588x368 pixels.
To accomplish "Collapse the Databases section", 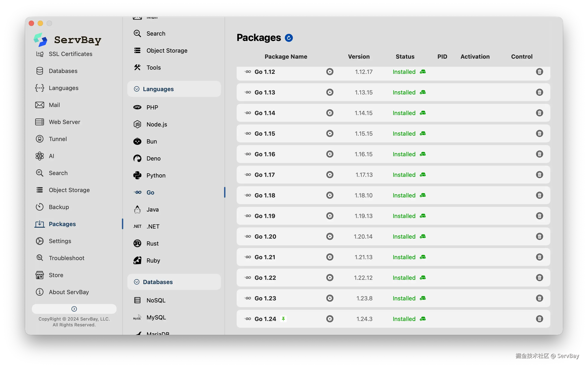I will (x=137, y=282).
